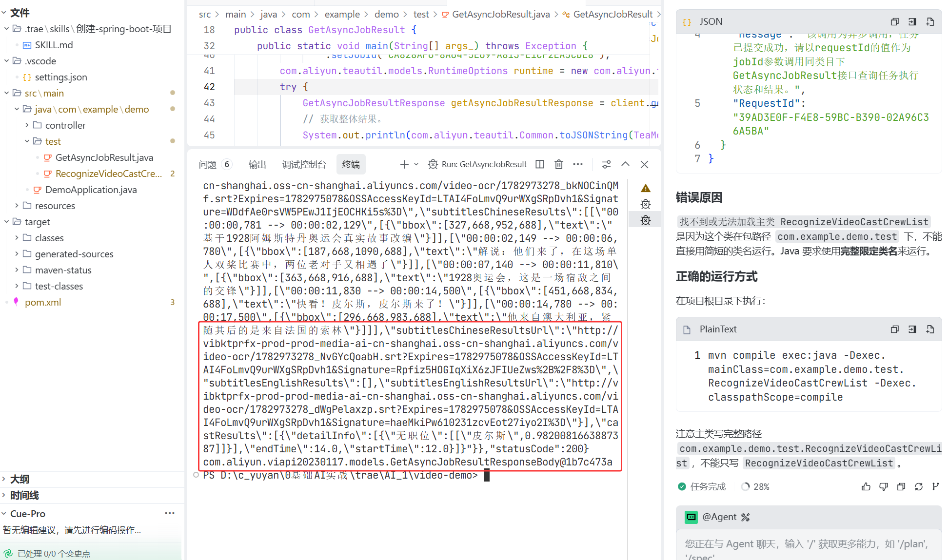
Task: Click the green @Agent avatar icon
Action: click(x=691, y=517)
